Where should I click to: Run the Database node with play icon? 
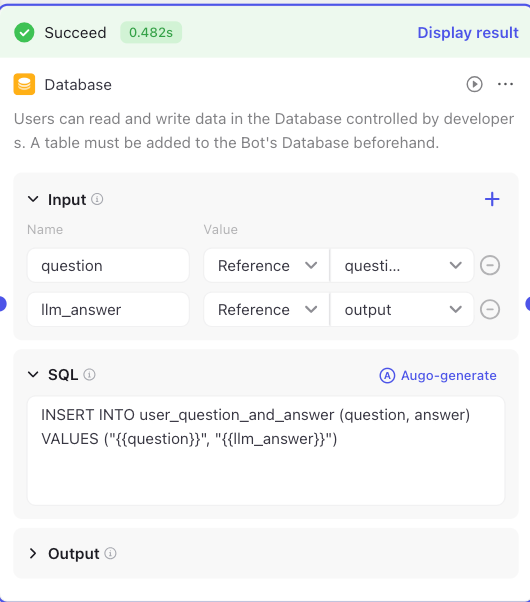(x=474, y=84)
